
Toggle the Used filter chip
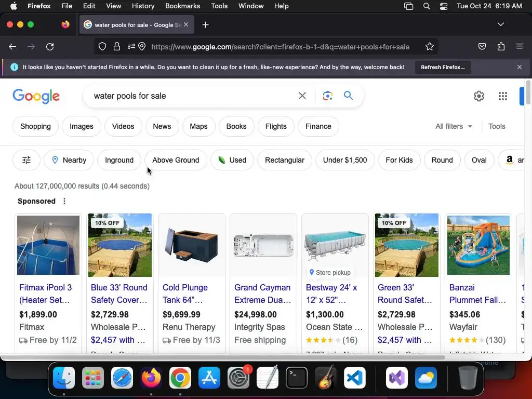(232, 160)
